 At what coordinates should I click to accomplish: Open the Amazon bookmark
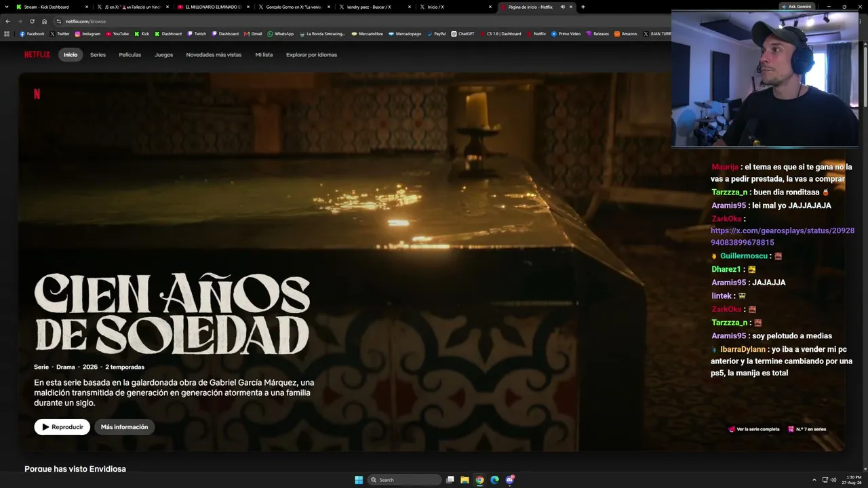coord(626,34)
